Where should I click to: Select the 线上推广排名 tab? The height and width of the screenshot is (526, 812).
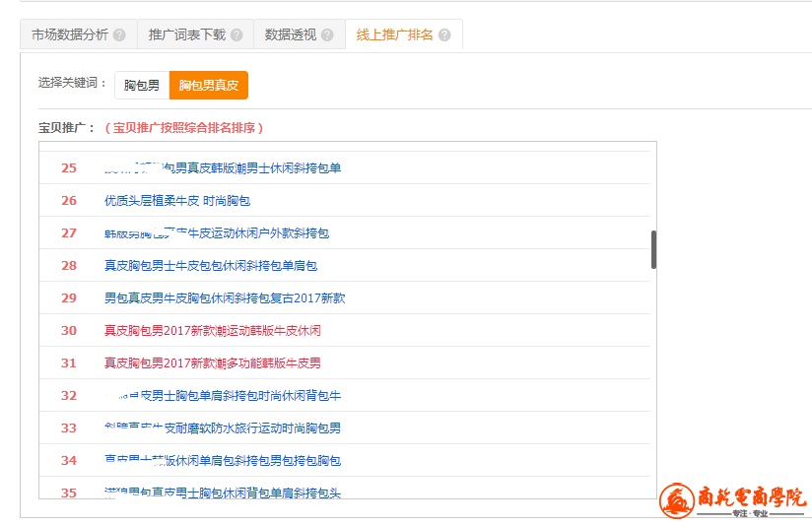(x=404, y=34)
